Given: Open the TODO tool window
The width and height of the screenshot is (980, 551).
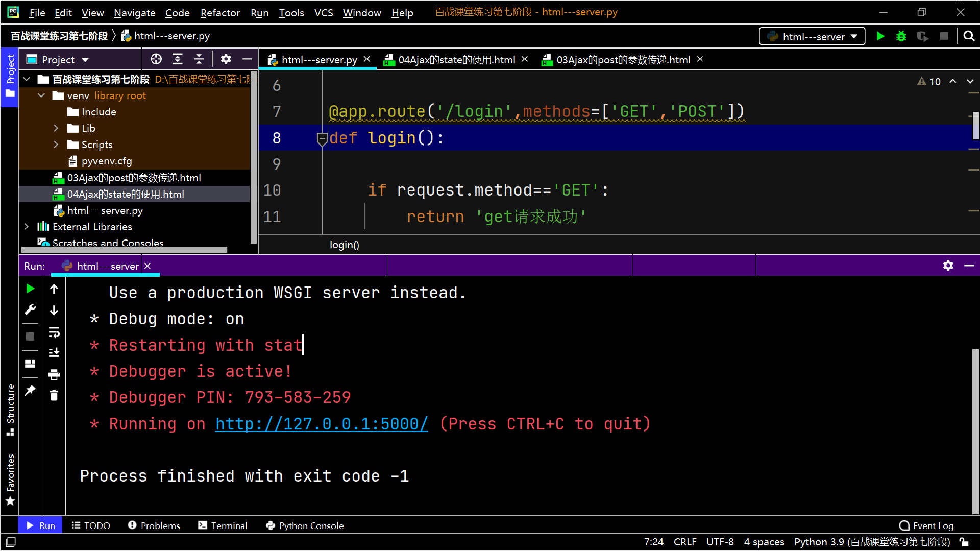Looking at the screenshot, I should coord(91,525).
